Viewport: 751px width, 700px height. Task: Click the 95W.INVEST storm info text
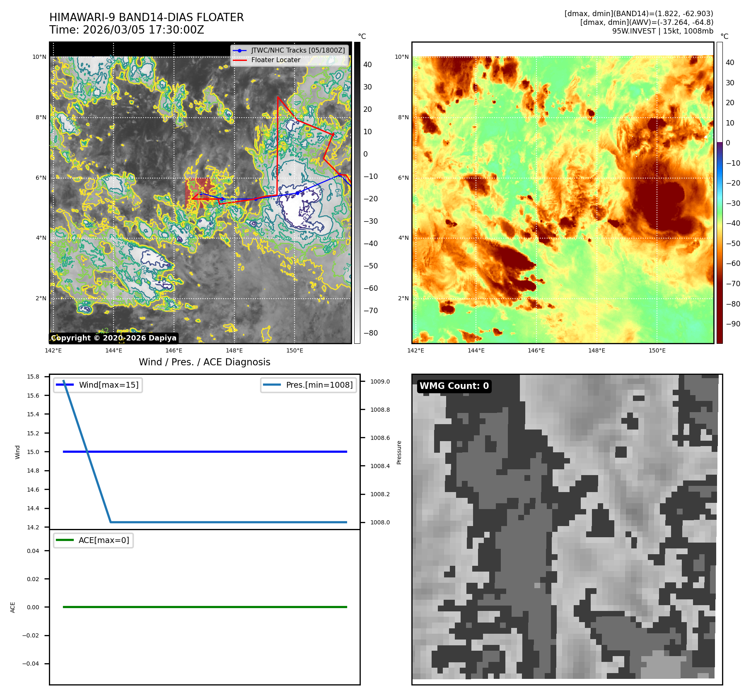[x=662, y=31]
